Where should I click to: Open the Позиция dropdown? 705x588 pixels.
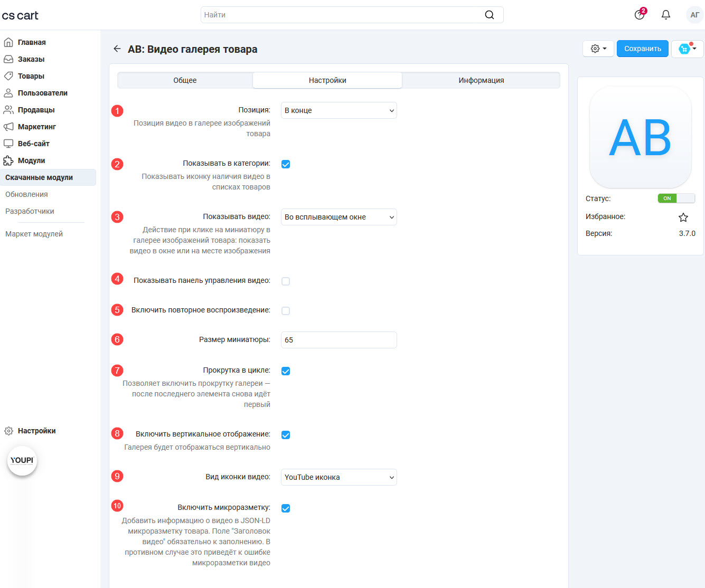[339, 110]
